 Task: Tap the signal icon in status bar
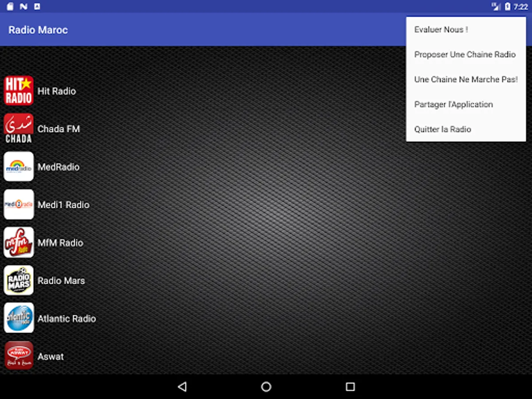pyautogui.click(x=496, y=6)
